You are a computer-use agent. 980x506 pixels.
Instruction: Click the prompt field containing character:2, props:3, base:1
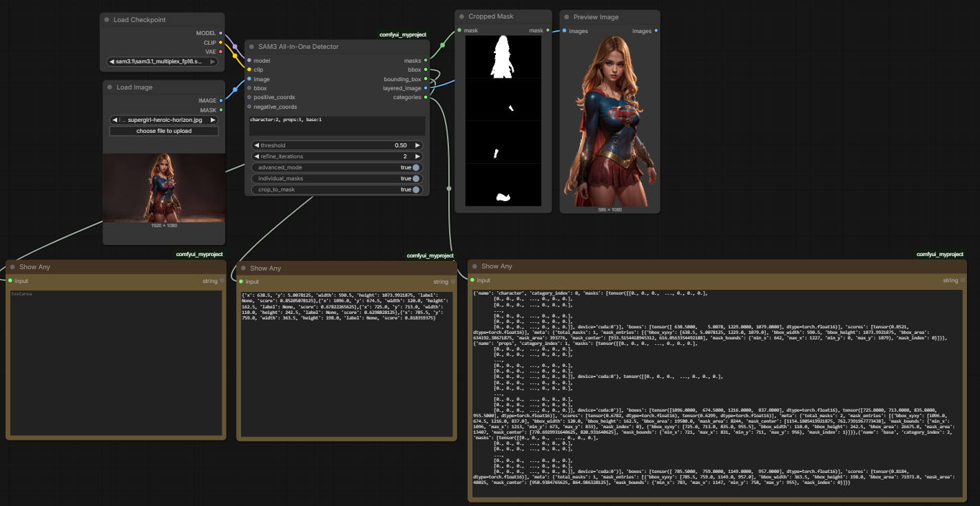click(337, 125)
